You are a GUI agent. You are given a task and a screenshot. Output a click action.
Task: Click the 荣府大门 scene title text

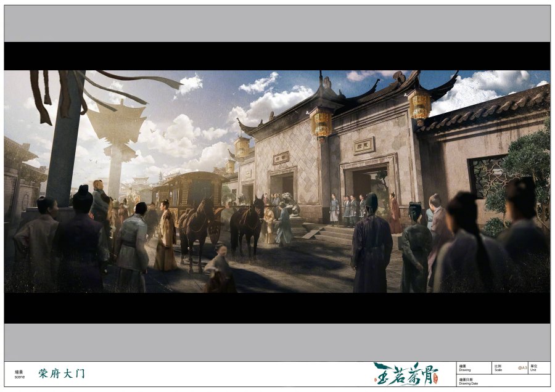tap(62, 374)
